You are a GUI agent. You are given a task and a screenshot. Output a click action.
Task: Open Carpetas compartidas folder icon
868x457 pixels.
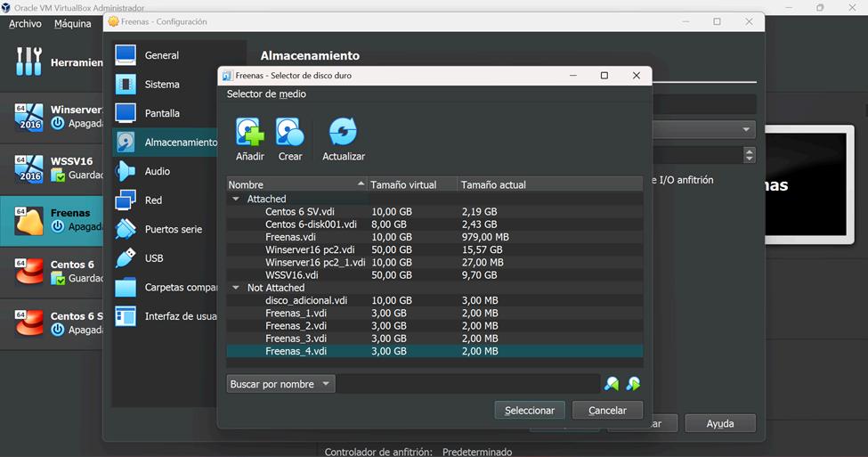point(126,287)
